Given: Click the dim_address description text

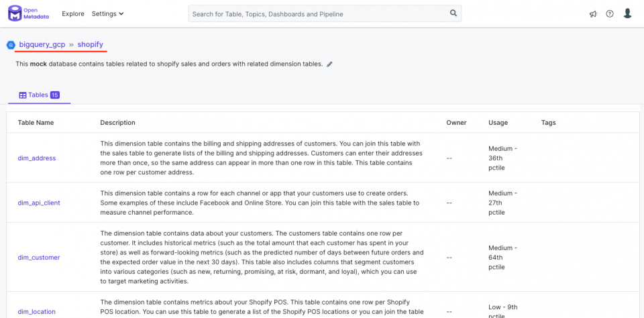Looking at the screenshot, I should [262, 158].
